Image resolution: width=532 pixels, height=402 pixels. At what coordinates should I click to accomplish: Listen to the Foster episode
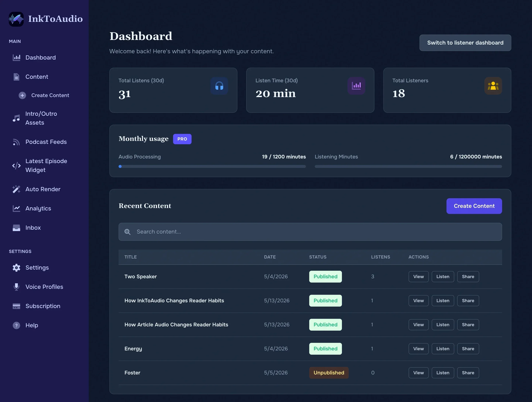click(443, 373)
